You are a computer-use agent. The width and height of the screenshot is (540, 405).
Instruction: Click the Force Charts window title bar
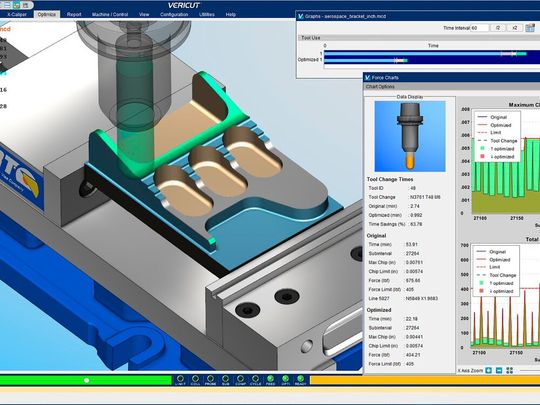point(452,77)
